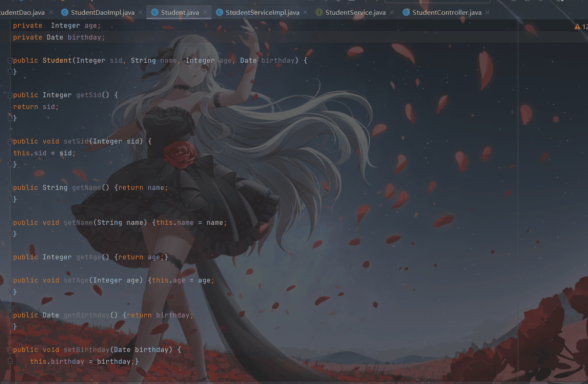Image resolution: width=588 pixels, height=384 pixels.
Task: Collapse the Student constructor via gutter fold arrow
Action: [9, 60]
